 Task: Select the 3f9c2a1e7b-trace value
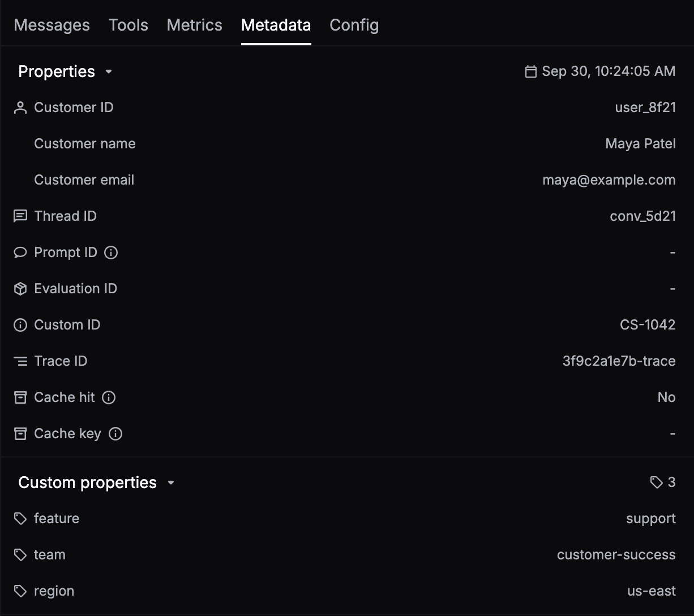pyautogui.click(x=619, y=361)
